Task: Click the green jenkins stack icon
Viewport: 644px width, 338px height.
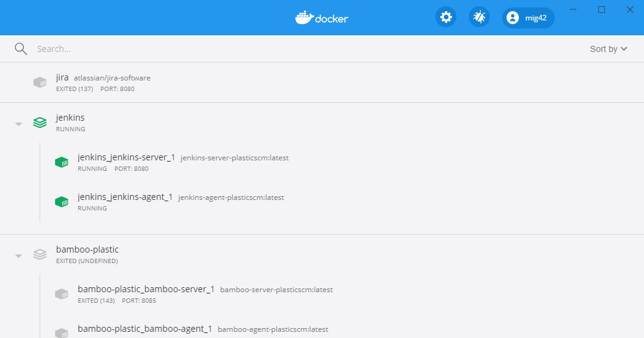Action: (40, 123)
